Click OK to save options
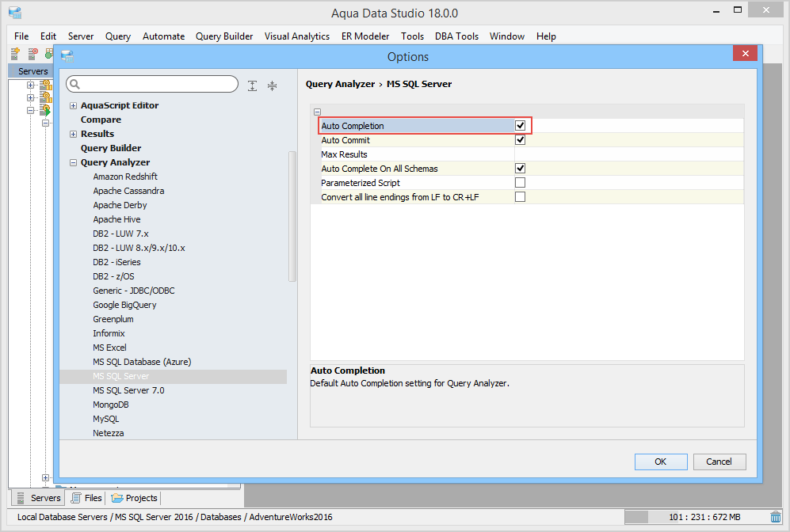Image resolution: width=790 pixels, height=532 pixels. (661, 462)
